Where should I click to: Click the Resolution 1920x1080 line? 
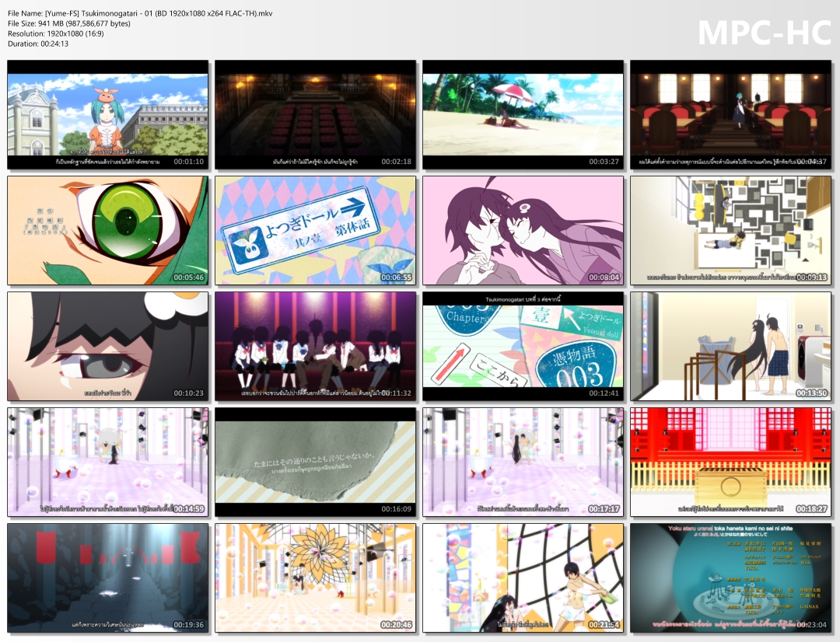(x=56, y=33)
